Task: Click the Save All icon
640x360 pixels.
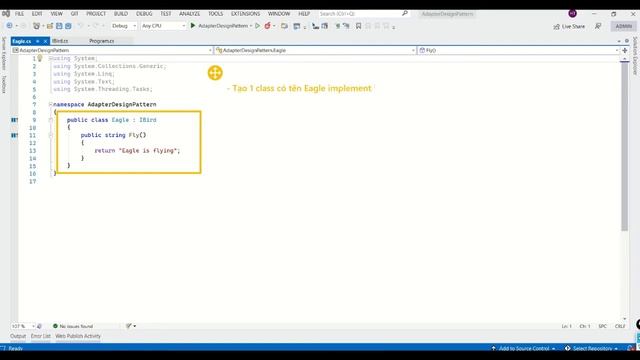Action: pos(68,26)
